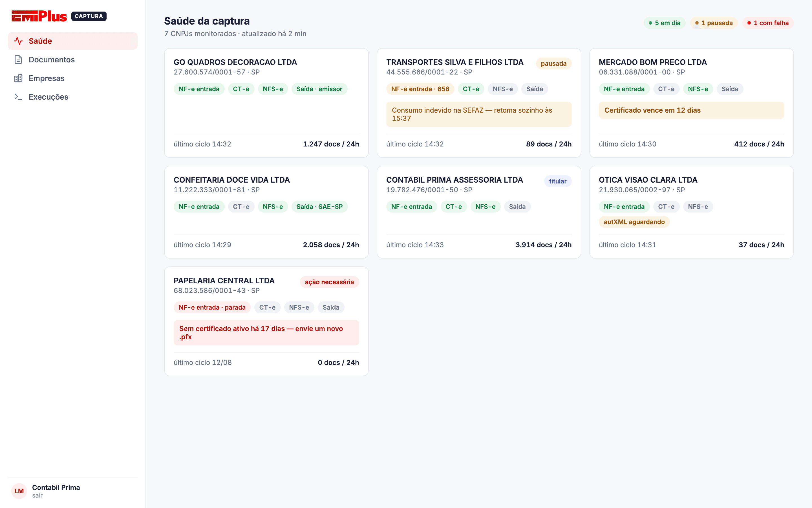Viewport: 812px width, 508px height.
Task: Click CNPJ 27.600.574/0001-57 text
Action: pyautogui.click(x=209, y=72)
